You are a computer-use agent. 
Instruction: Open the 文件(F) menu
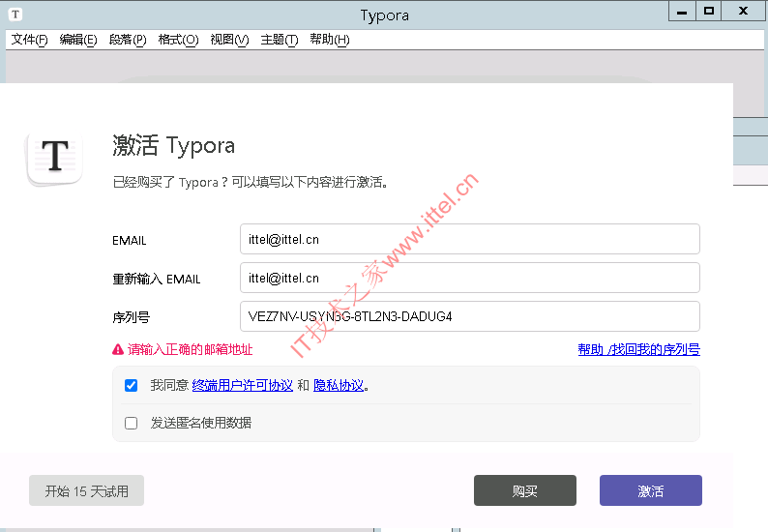click(29, 40)
